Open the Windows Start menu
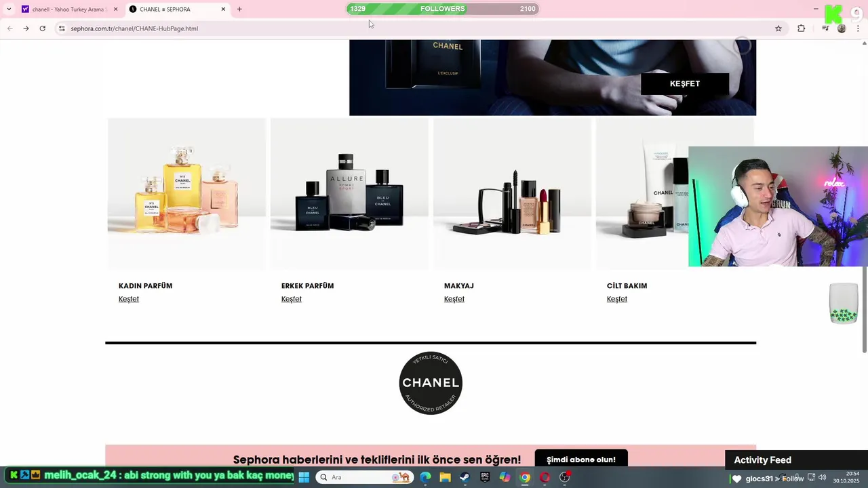Image resolution: width=868 pixels, height=488 pixels. (304, 477)
